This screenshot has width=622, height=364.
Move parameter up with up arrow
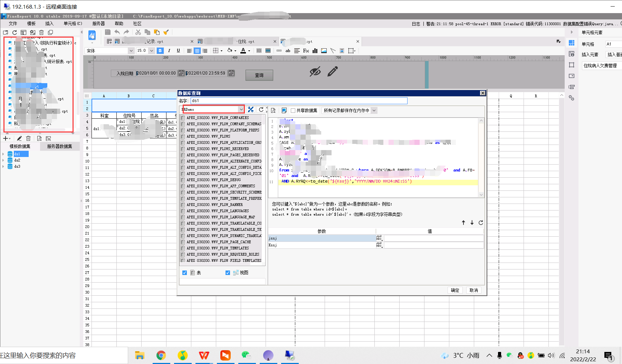click(463, 223)
